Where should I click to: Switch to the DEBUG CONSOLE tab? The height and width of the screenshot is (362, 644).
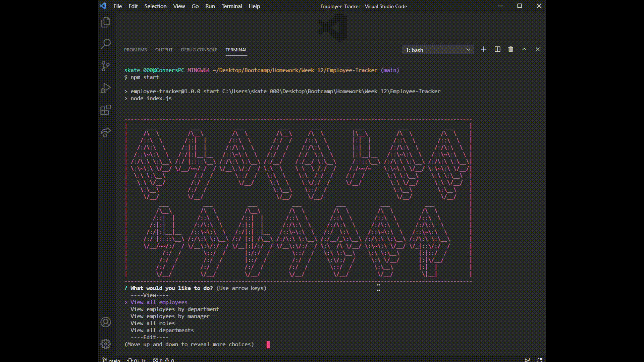click(x=199, y=50)
